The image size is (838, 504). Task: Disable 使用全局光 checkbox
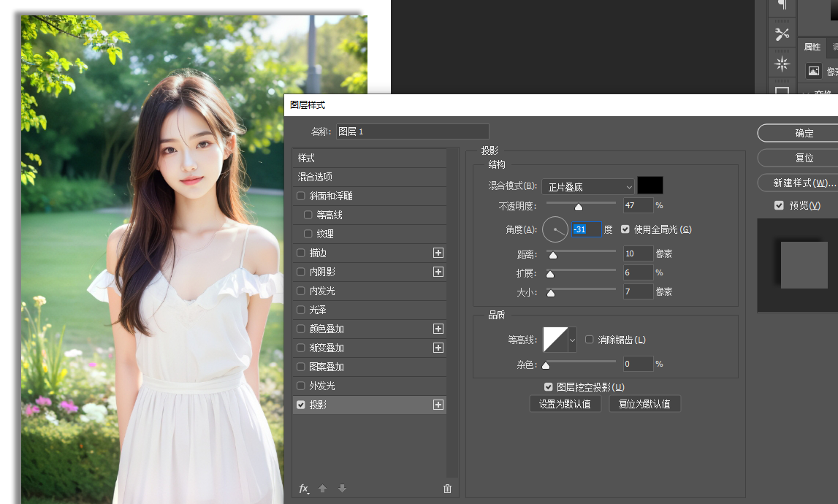[x=625, y=229]
